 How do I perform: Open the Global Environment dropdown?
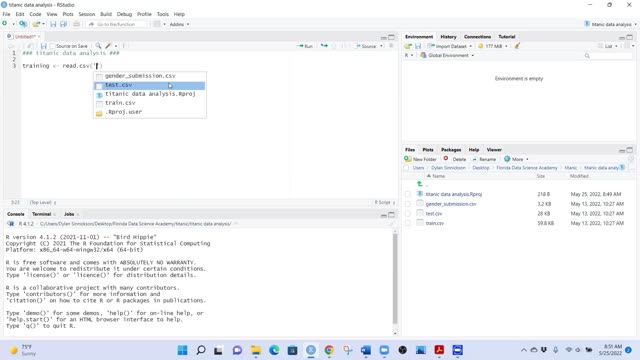click(x=447, y=55)
